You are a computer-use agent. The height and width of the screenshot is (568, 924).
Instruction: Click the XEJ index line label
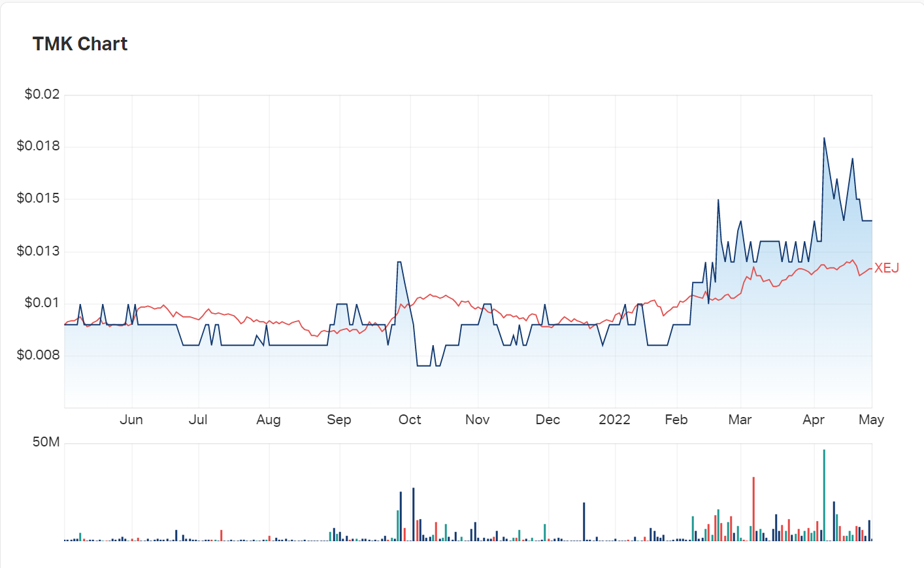[x=887, y=268]
